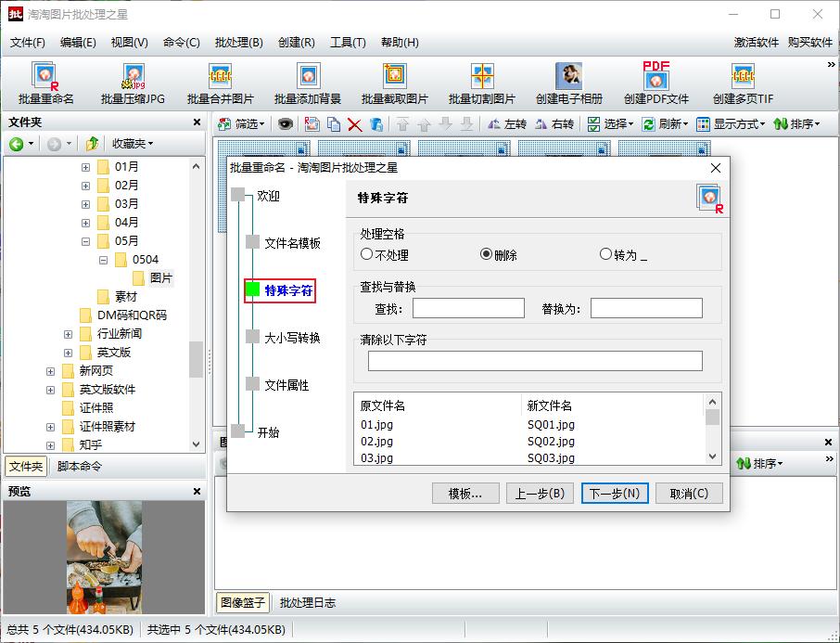The width and height of the screenshot is (840, 643).
Task: Select the 转为_ radio option
Action: pos(605,253)
